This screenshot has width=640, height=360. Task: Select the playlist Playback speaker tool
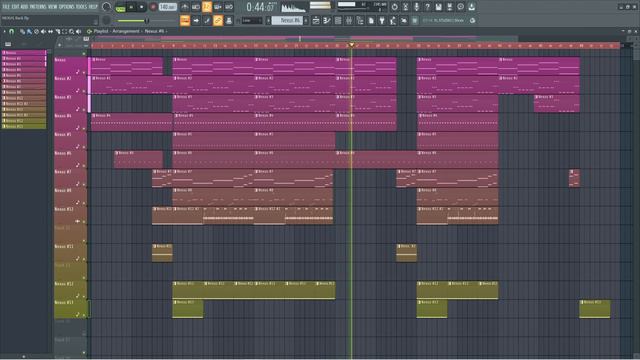pyautogui.click(x=78, y=31)
